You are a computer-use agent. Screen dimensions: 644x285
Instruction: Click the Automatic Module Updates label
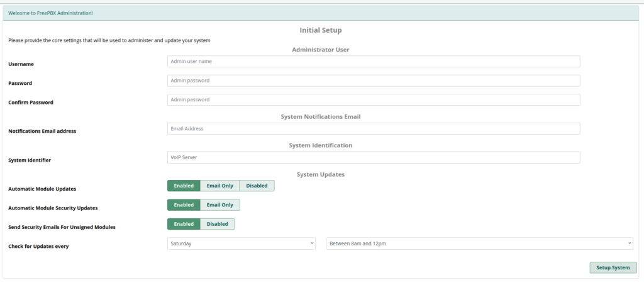click(x=42, y=189)
